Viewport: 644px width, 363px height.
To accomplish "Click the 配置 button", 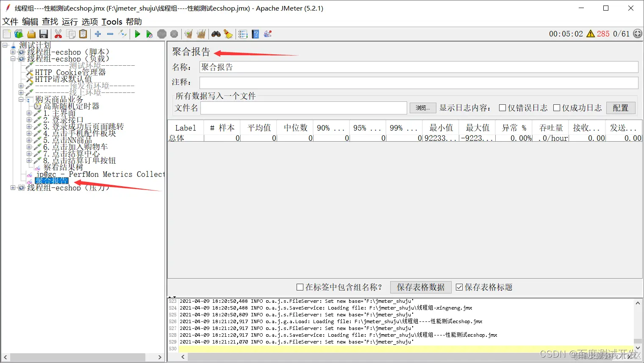I will coord(621,108).
